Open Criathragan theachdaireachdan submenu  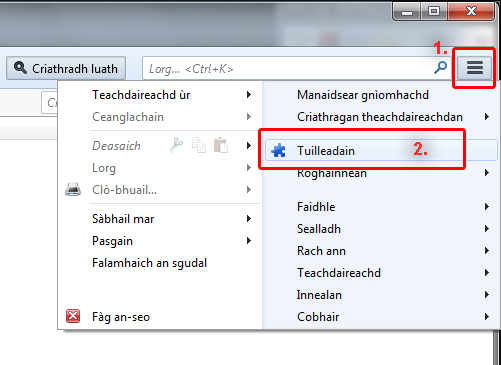click(x=380, y=117)
